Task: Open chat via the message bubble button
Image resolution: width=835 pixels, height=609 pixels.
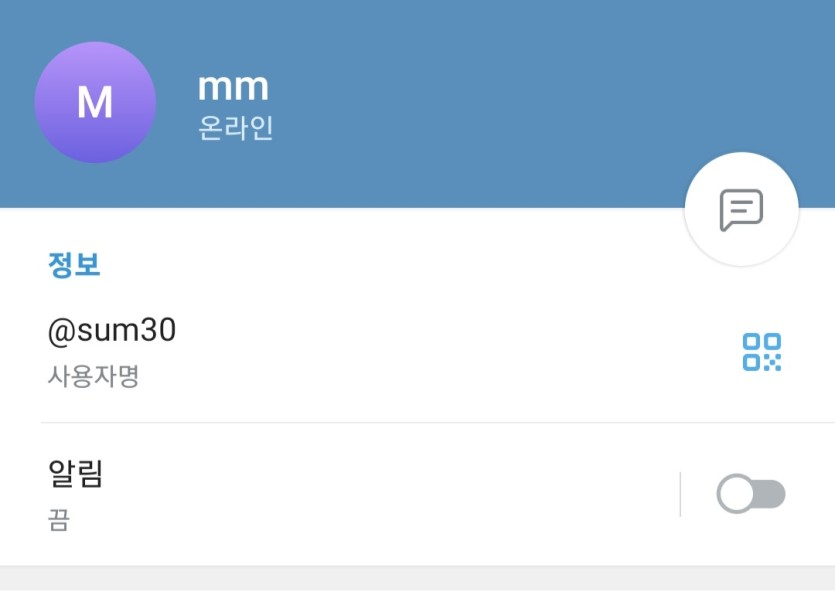Action: (741, 209)
